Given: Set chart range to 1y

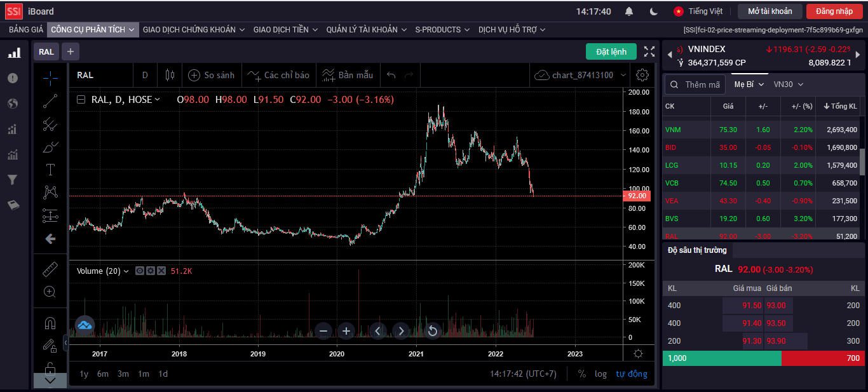Looking at the screenshot, I should tap(84, 374).
